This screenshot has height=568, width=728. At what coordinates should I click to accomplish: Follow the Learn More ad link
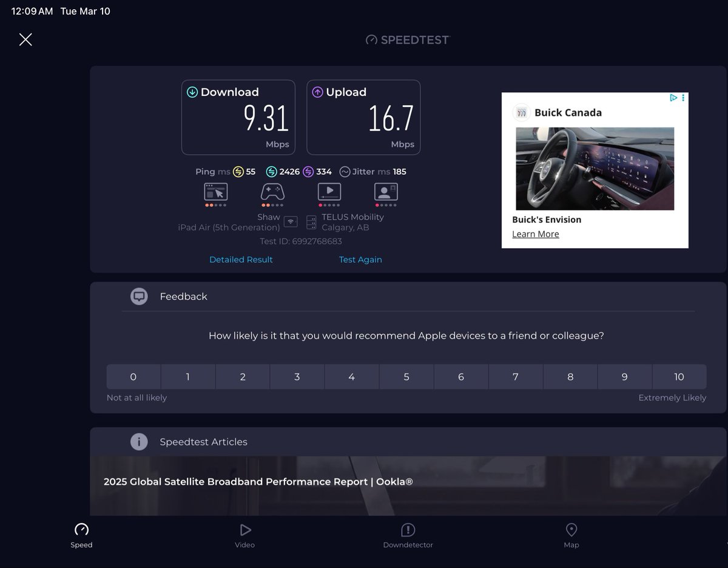(536, 234)
